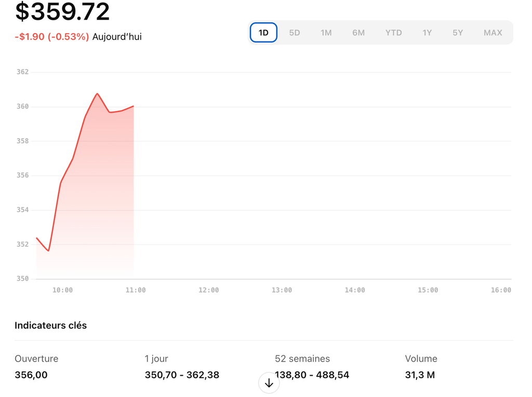Screen dimensions: 532x397
Task: Select the 1D time range tab
Action: 263,33
